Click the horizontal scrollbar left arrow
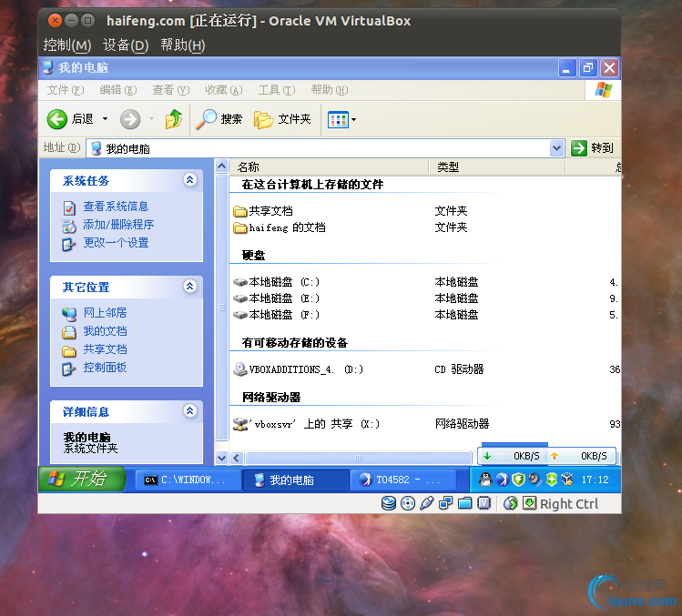Image resolution: width=682 pixels, height=616 pixels. point(237,458)
